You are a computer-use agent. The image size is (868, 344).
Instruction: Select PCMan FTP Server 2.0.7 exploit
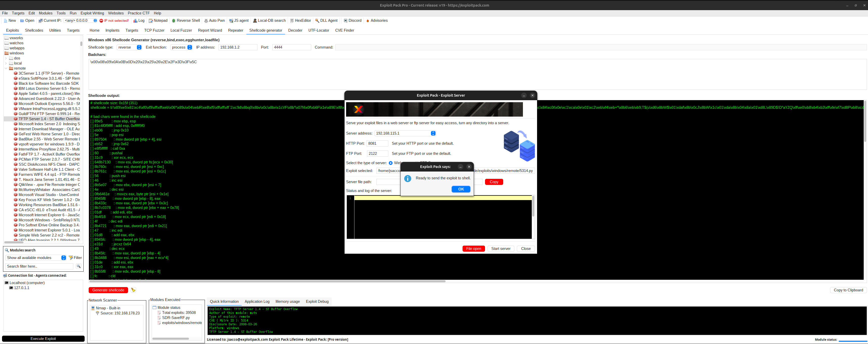[x=47, y=159]
